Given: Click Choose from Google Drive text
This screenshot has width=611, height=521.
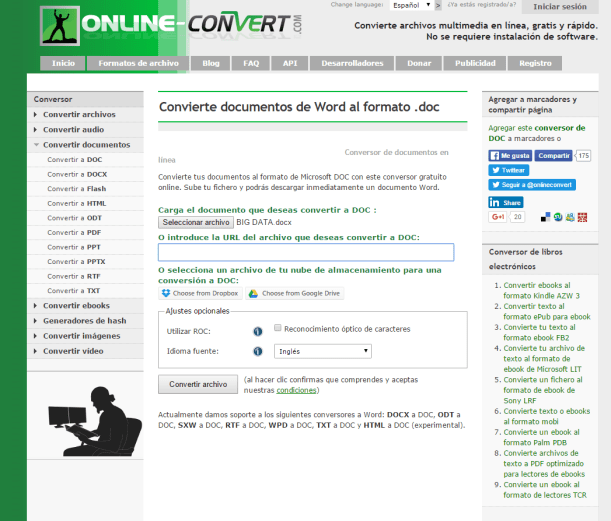Looking at the screenshot, I should point(301,293).
